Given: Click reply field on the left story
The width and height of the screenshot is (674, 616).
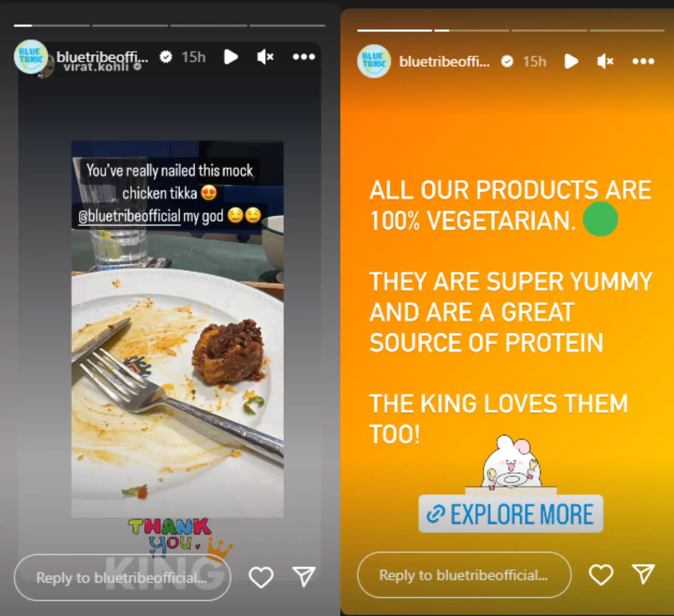Looking at the screenshot, I should pos(122,577).
